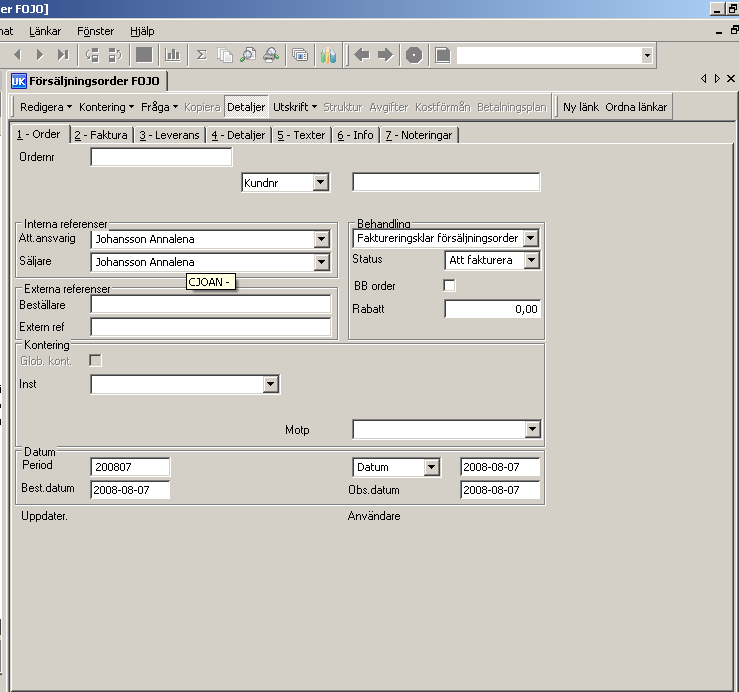Click into the Ordernr field
The width and height of the screenshot is (739, 692).
161,157
